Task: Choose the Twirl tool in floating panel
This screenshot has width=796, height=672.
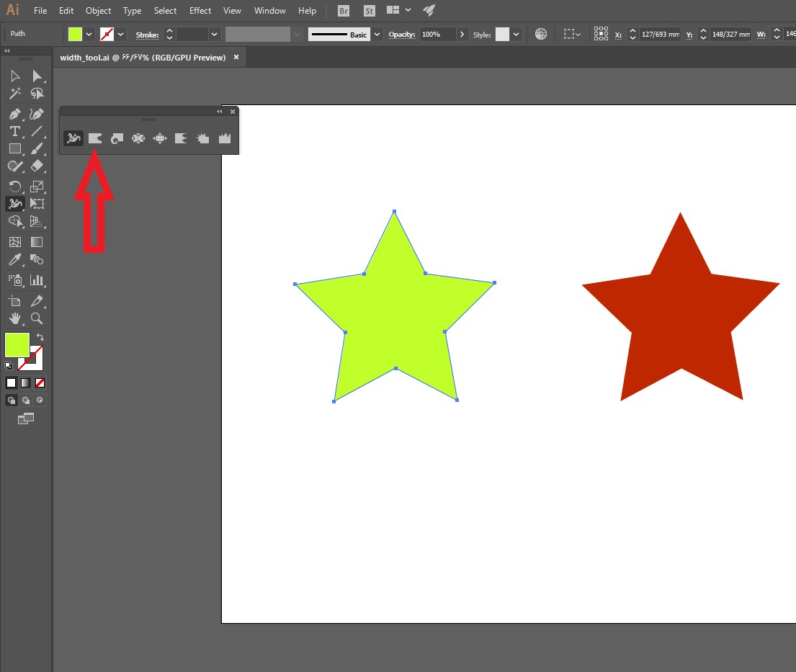Action: click(117, 138)
